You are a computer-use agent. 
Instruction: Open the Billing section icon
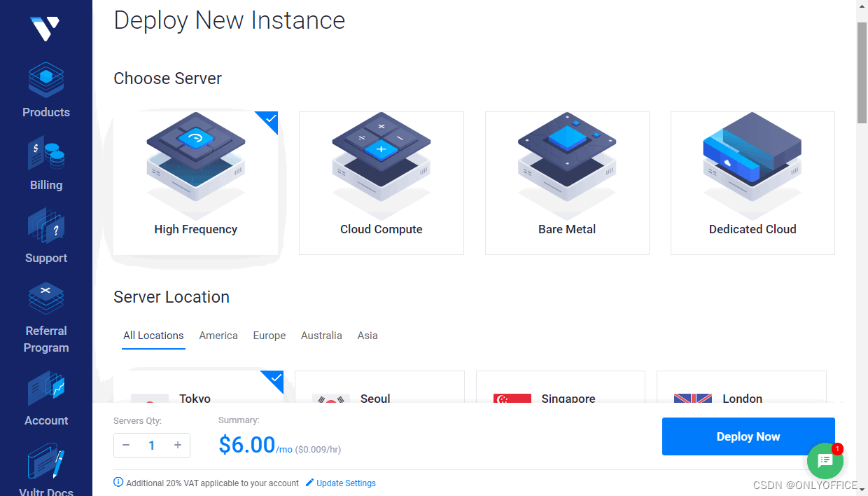pos(46,153)
